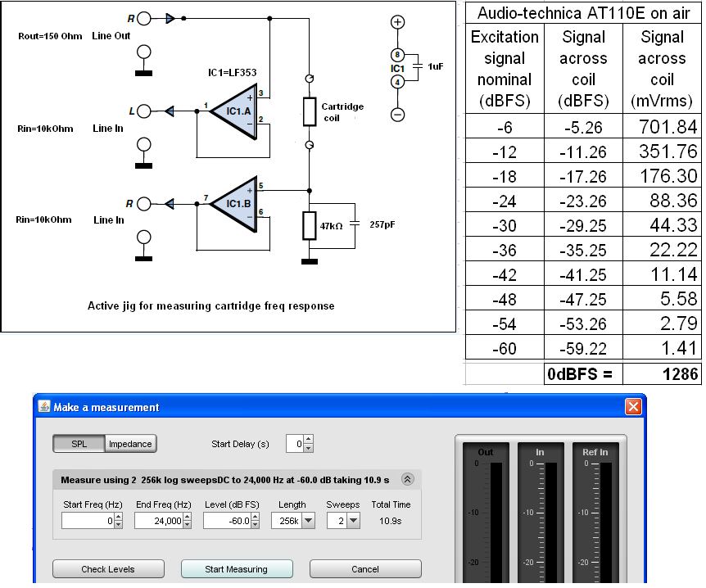Click the 47kΩ resistor symbol
The height and width of the screenshot is (588, 706).
[x=310, y=226]
